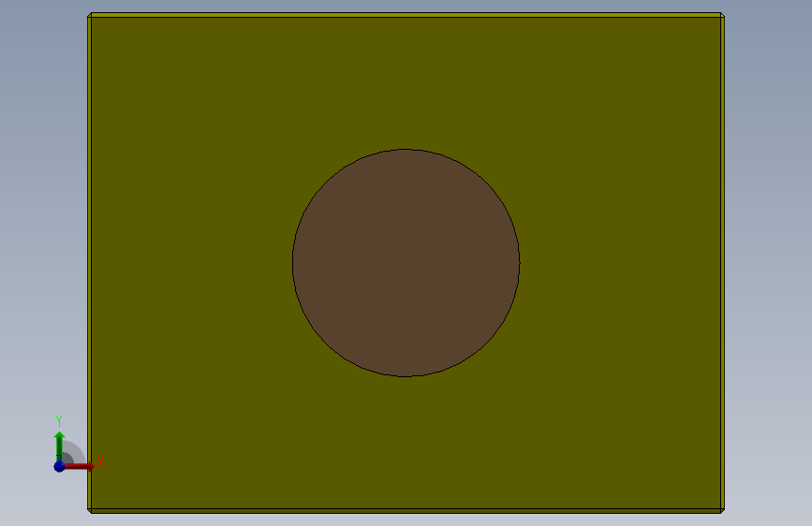812x526 pixels.
Task: Click the red X axis arrow of the triad
Action: (x=81, y=466)
